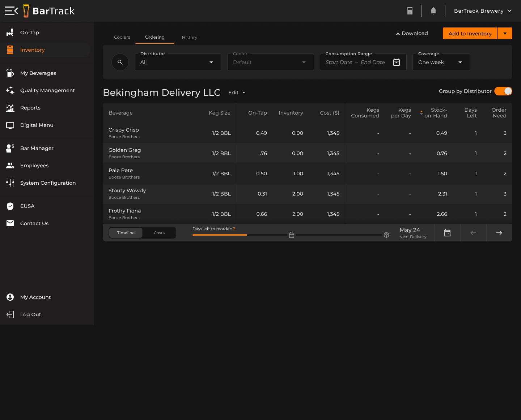Click the Reports chart icon
This screenshot has height=420, width=521.
click(10, 108)
